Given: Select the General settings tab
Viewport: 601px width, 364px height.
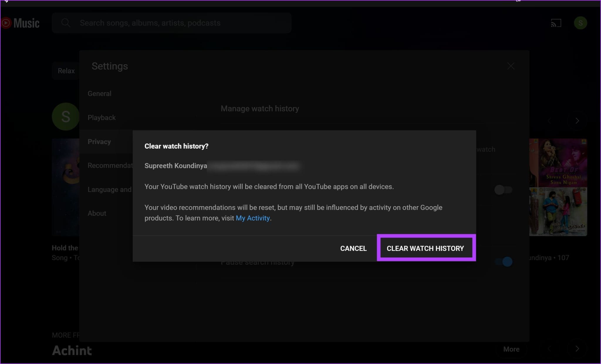Looking at the screenshot, I should [x=99, y=94].
